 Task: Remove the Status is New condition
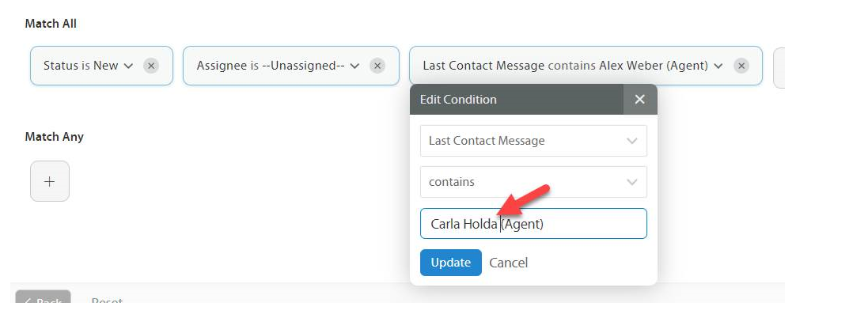[x=151, y=66]
